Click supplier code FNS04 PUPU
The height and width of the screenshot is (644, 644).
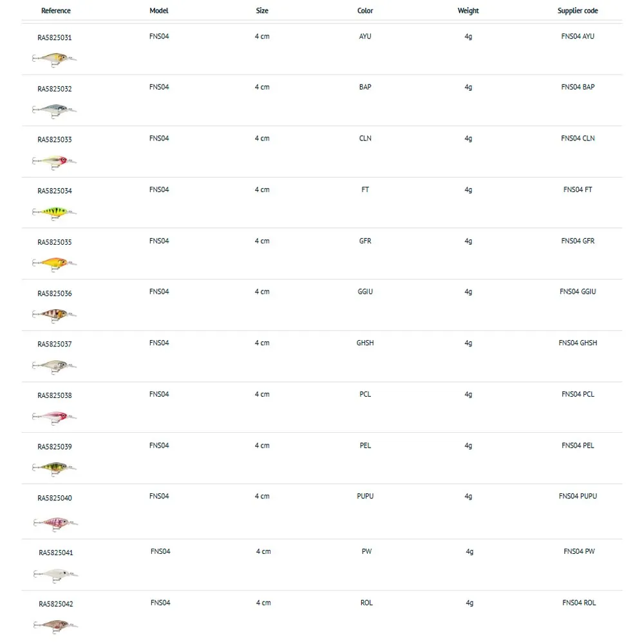578,496
